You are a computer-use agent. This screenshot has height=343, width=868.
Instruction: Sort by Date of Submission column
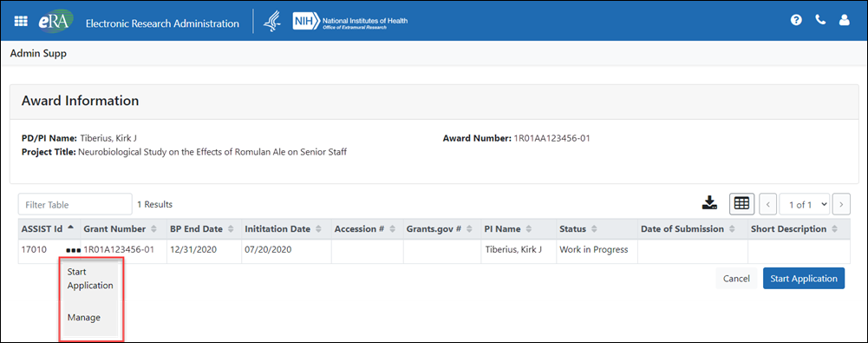[693, 229]
